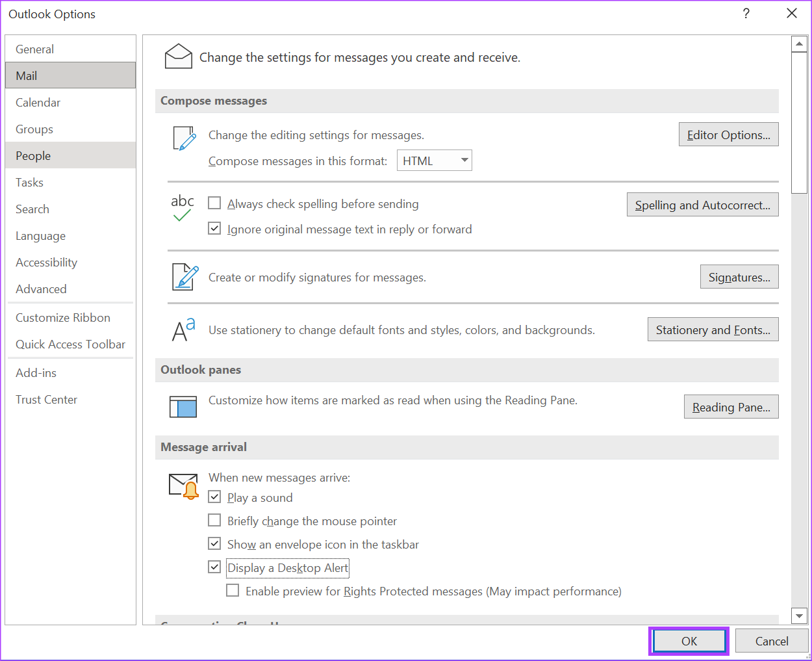Open the Spelling and Autocorrect dialog

pos(702,205)
